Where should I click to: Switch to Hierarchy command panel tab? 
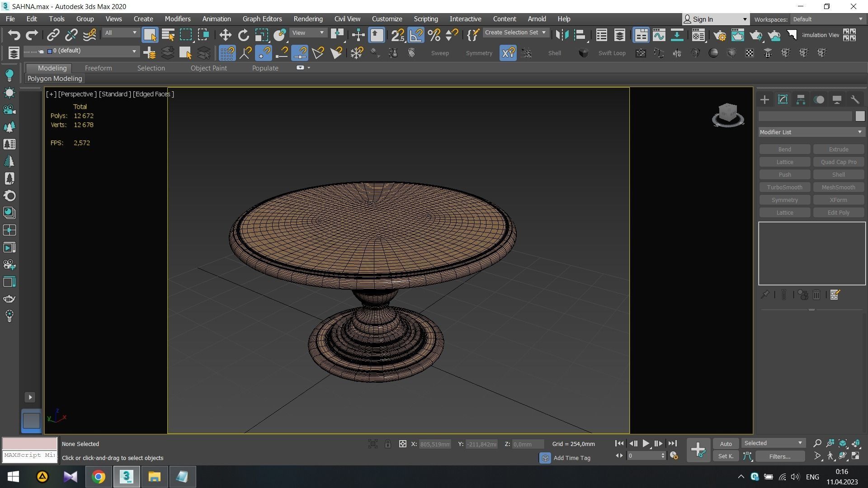pos(801,100)
